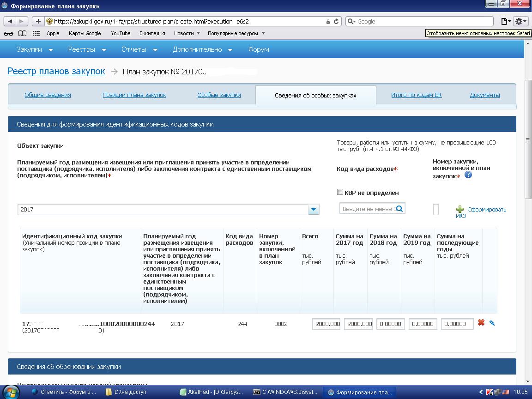Switch to the Общие сведения tab
Screen dimensions: 532x399
[x=48, y=95]
